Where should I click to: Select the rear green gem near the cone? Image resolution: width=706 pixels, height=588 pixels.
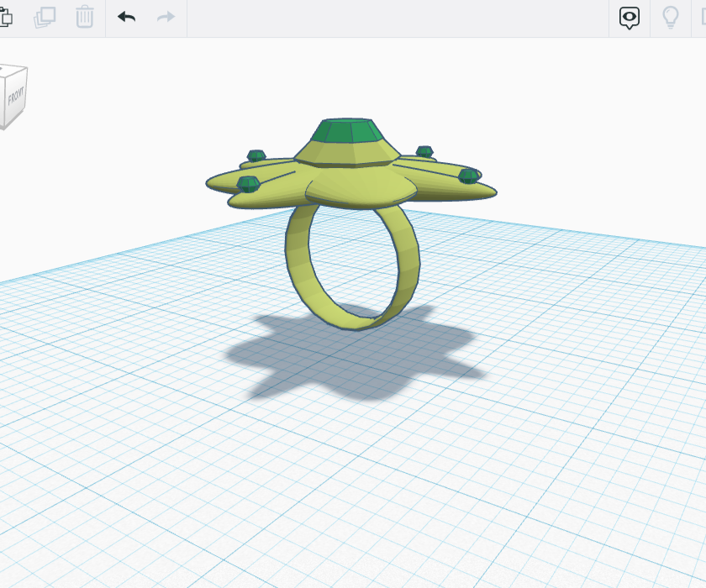point(424,152)
